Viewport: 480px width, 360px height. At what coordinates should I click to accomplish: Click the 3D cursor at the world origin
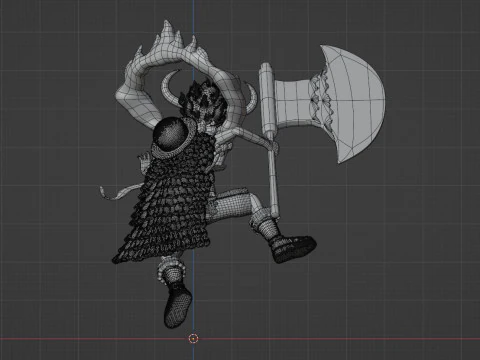[193, 339]
